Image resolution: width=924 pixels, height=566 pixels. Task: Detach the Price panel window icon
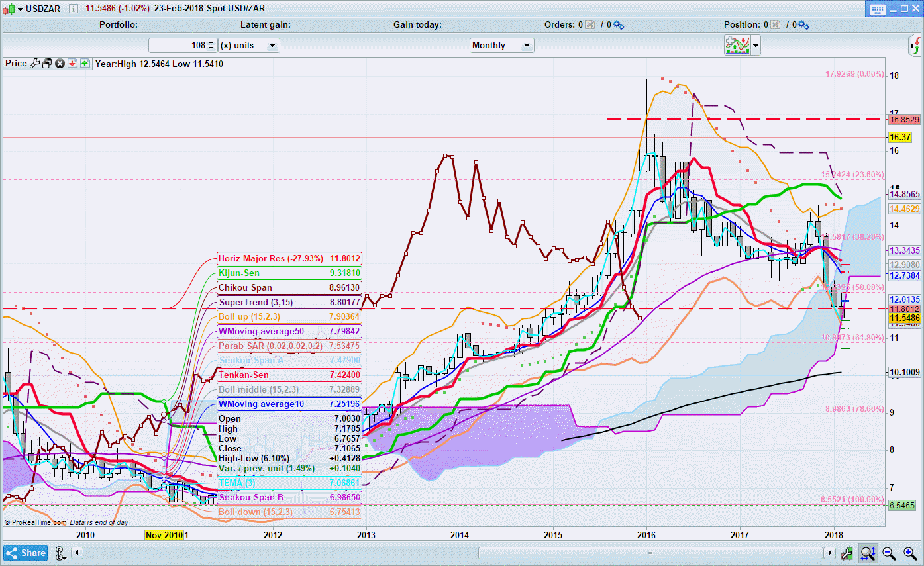(47, 64)
